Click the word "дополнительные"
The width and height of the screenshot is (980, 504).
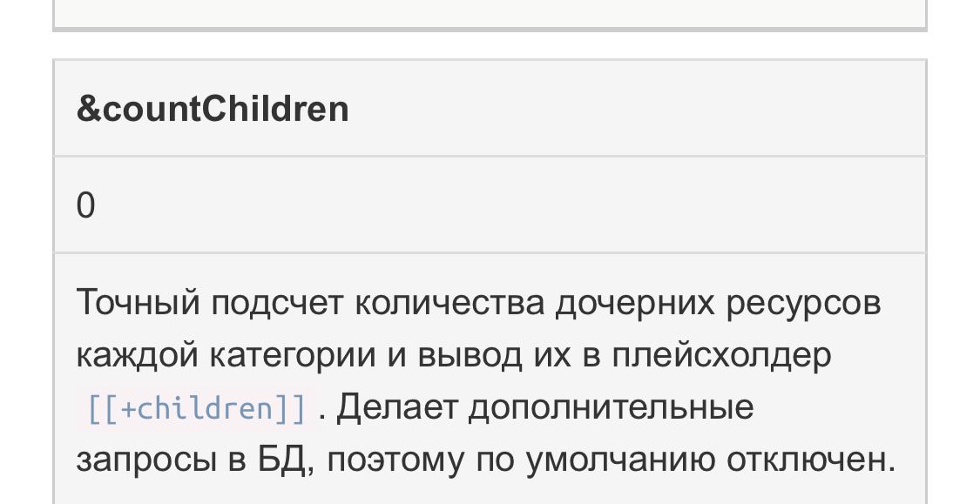[x=611, y=407]
